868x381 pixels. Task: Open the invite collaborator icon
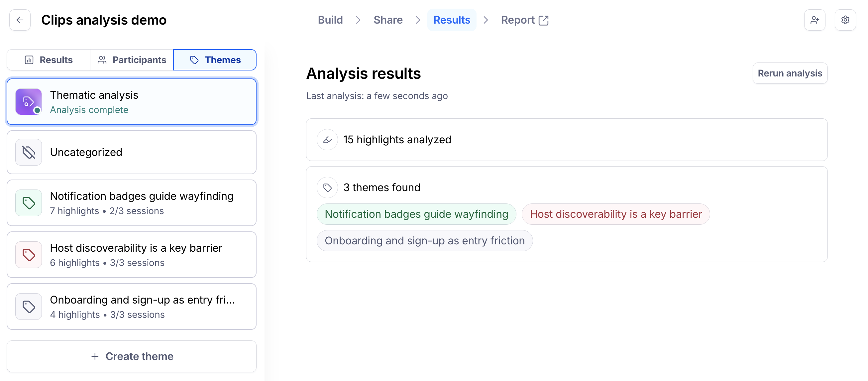tap(814, 20)
